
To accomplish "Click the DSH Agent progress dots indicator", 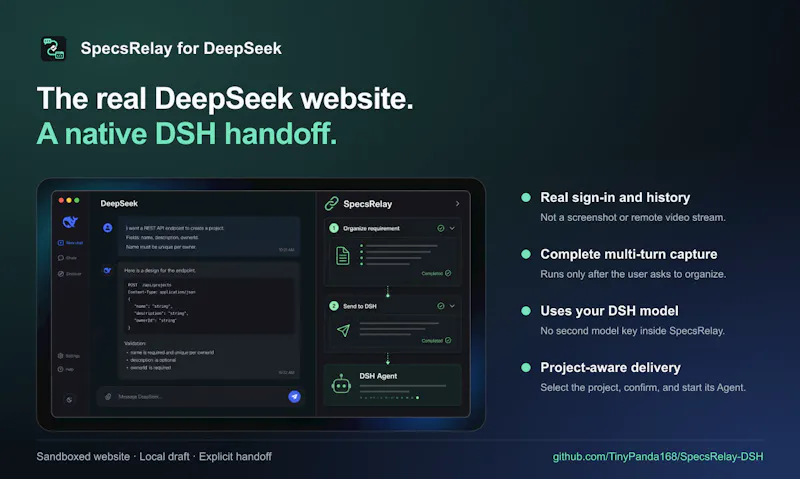I will pos(390,397).
